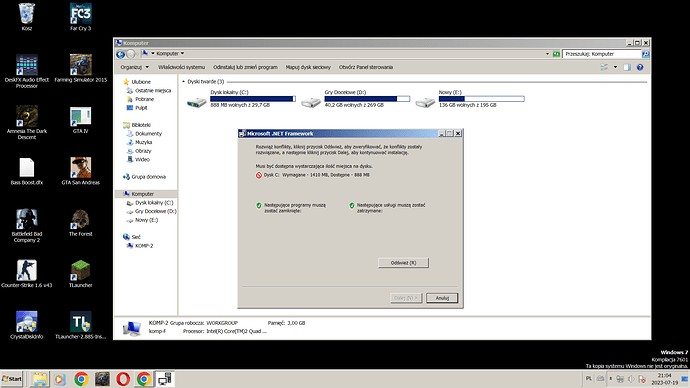Click the change view icon

click(x=604, y=67)
